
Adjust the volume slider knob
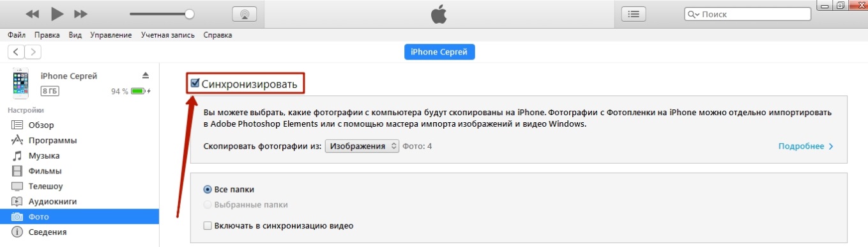pos(189,13)
